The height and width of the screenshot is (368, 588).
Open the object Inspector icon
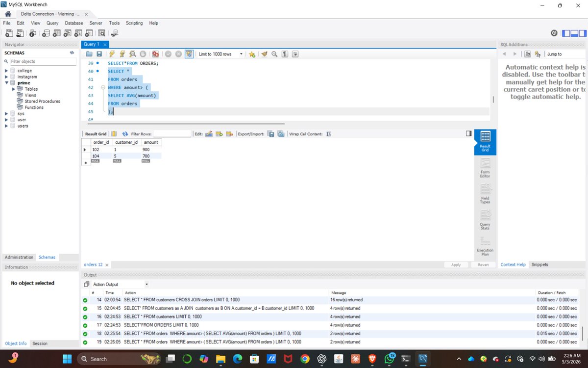point(33,33)
